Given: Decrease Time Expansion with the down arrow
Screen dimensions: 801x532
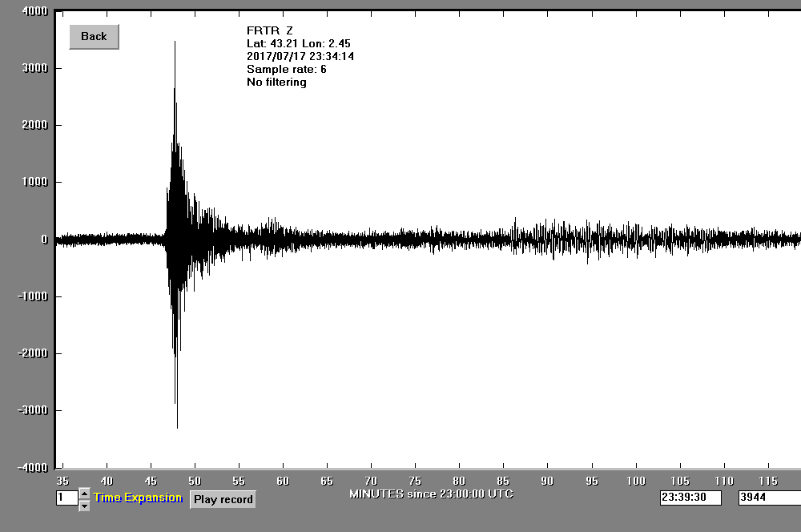Looking at the screenshot, I should pyautogui.click(x=84, y=505).
